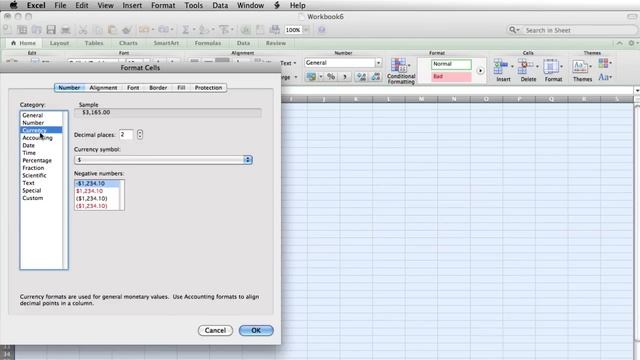Image resolution: width=640 pixels, height=360 pixels.
Task: Open the Search in Sheet magnifier dropdown
Action: click(x=514, y=30)
